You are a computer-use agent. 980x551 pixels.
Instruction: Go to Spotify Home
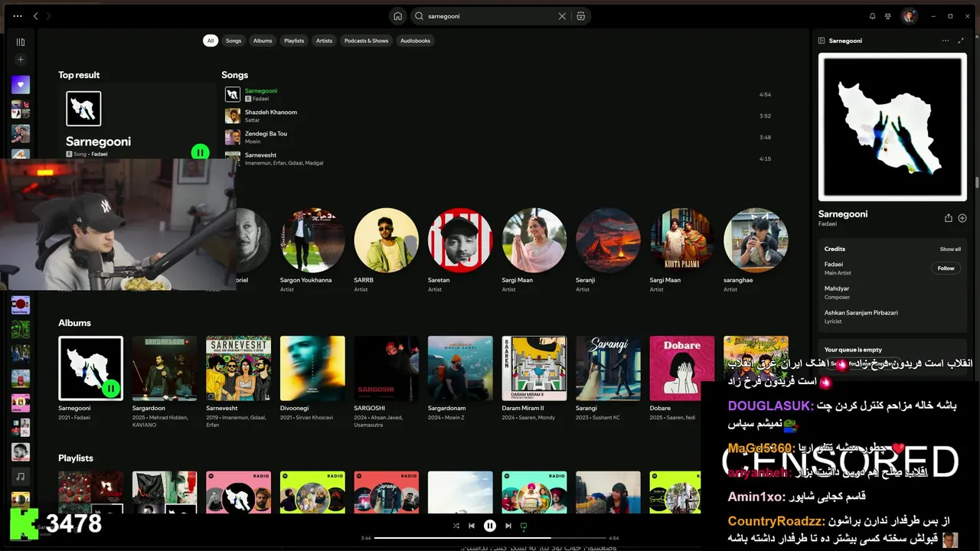(x=397, y=16)
